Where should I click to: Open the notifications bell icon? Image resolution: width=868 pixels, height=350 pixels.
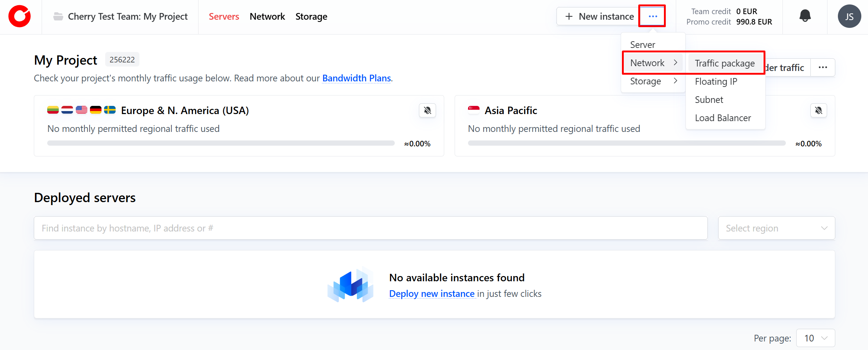805,16
